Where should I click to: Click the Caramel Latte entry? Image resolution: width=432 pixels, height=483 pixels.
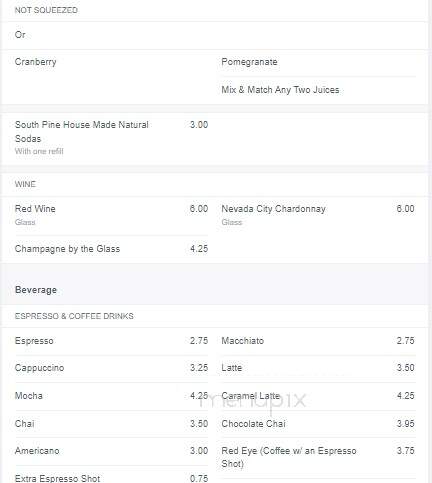pyautogui.click(x=318, y=396)
